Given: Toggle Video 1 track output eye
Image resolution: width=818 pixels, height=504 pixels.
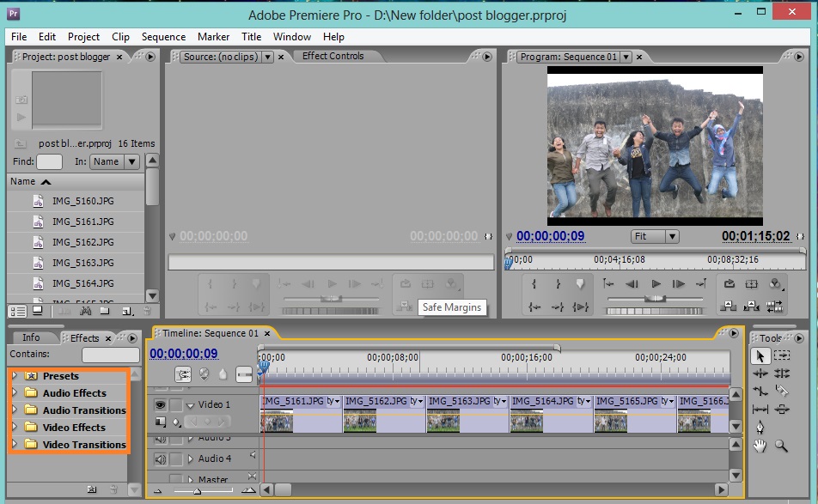Looking at the screenshot, I should [x=160, y=404].
